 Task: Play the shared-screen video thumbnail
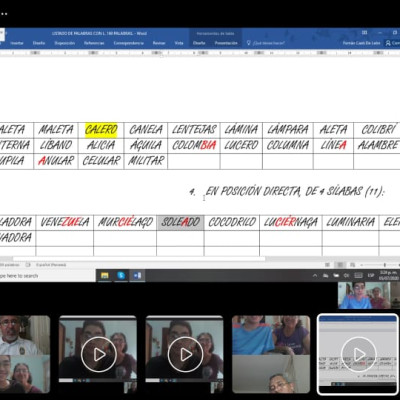(358, 354)
